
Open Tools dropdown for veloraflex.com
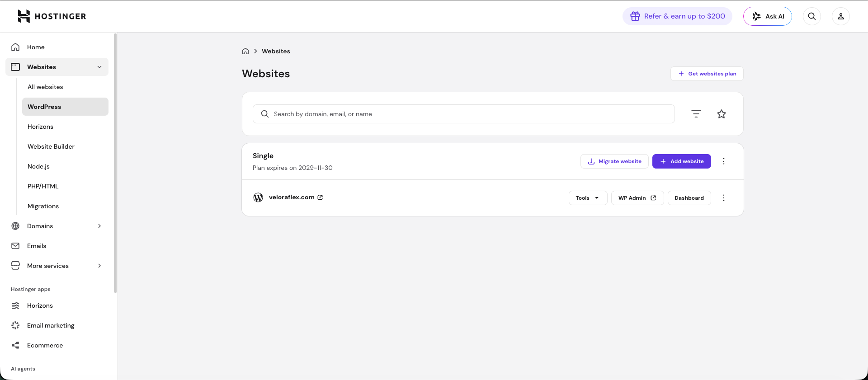[x=588, y=198]
